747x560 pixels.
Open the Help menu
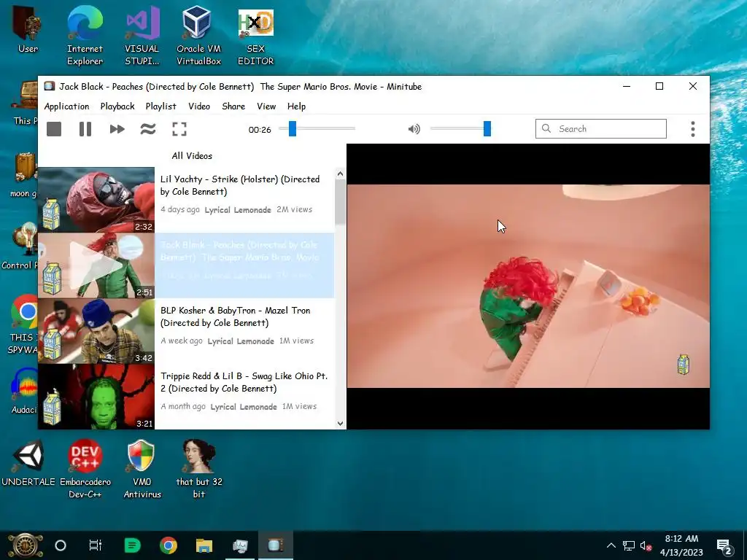tap(296, 106)
